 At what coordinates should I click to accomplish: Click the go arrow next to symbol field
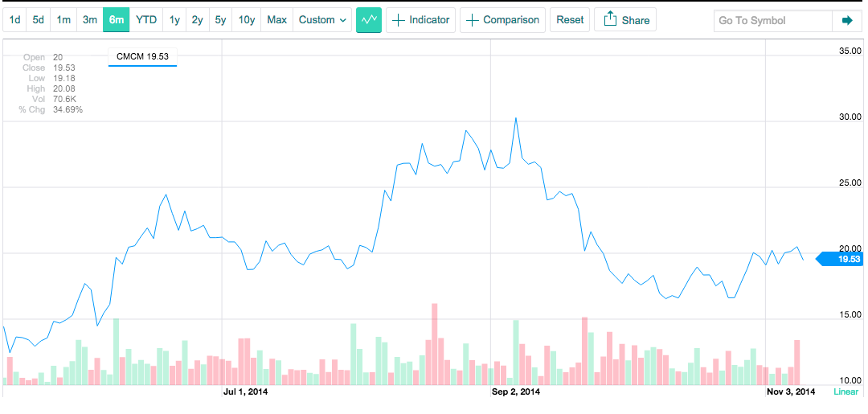847,21
